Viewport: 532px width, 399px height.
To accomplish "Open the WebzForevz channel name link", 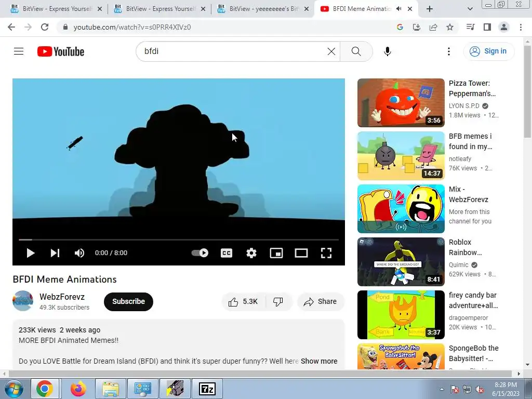I will tap(62, 297).
